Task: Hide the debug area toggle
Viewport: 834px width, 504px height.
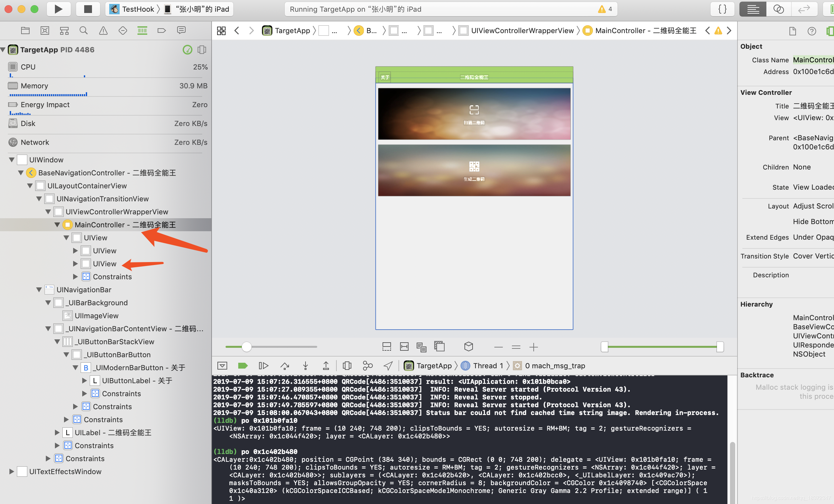Action: [222, 366]
